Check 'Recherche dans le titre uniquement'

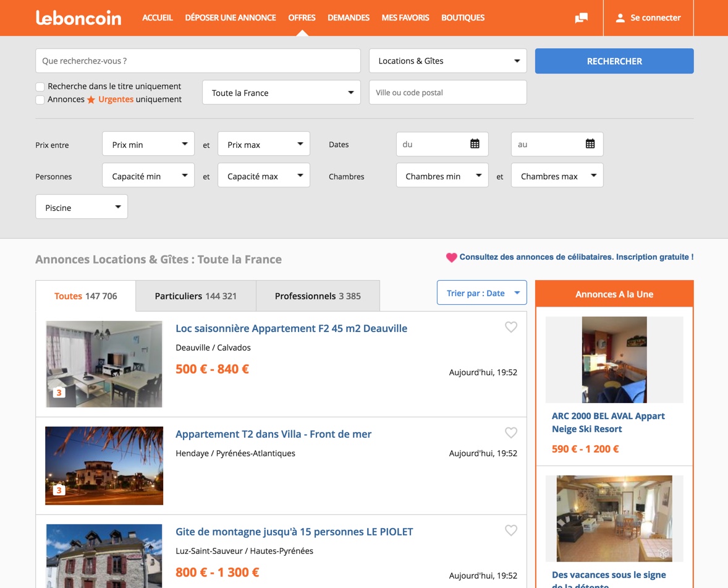tap(40, 87)
